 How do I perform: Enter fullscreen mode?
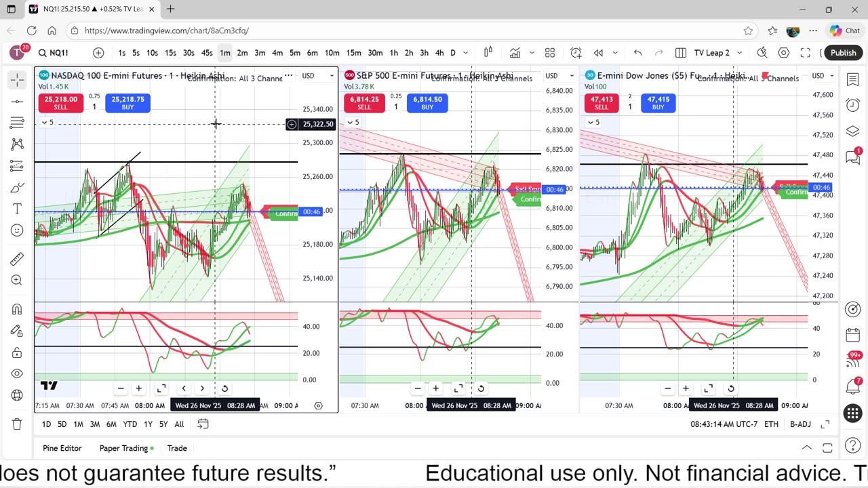806,53
